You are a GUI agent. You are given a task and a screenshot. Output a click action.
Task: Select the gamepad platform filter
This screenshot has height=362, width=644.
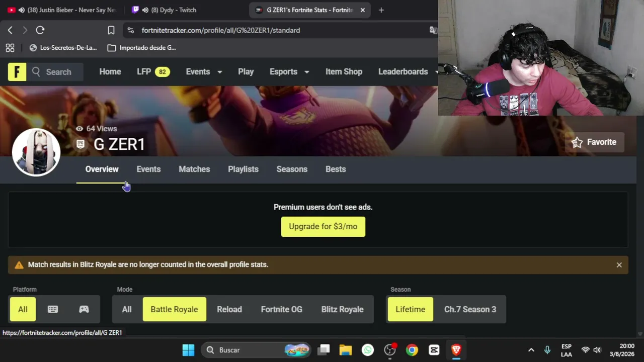(84, 309)
